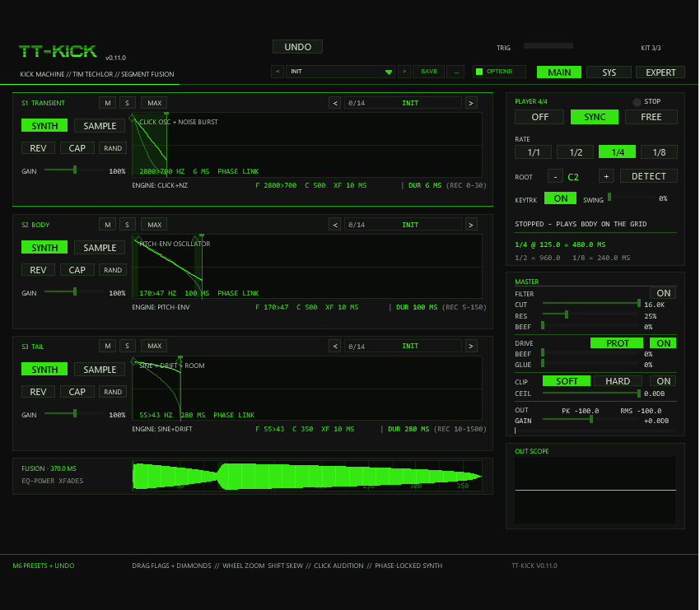Adjust the S2 Body gain slider

pyautogui.click(x=74, y=292)
